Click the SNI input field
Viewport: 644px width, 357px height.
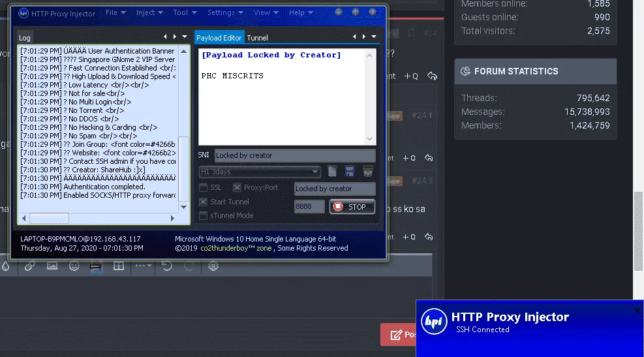click(295, 155)
